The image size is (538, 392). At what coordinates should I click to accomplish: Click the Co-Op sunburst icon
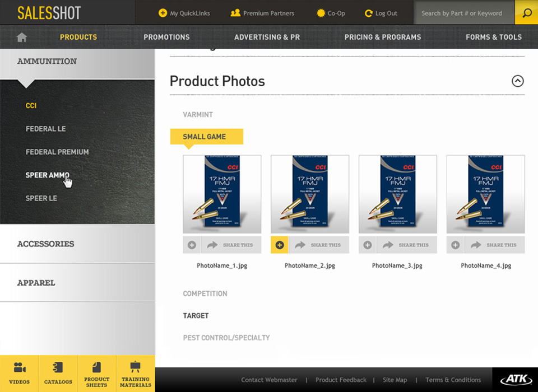pos(321,13)
